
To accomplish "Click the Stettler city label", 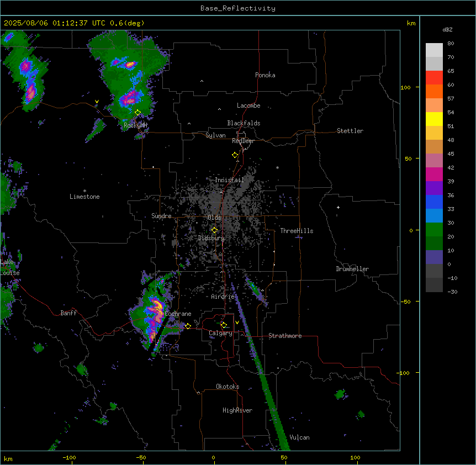I will (x=350, y=131).
